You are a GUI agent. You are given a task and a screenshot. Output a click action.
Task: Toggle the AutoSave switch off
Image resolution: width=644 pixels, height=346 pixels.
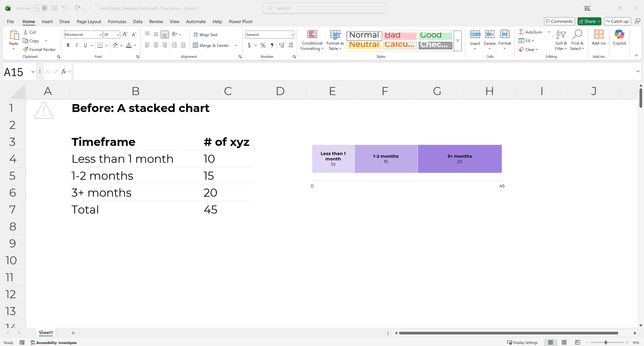click(x=41, y=8)
